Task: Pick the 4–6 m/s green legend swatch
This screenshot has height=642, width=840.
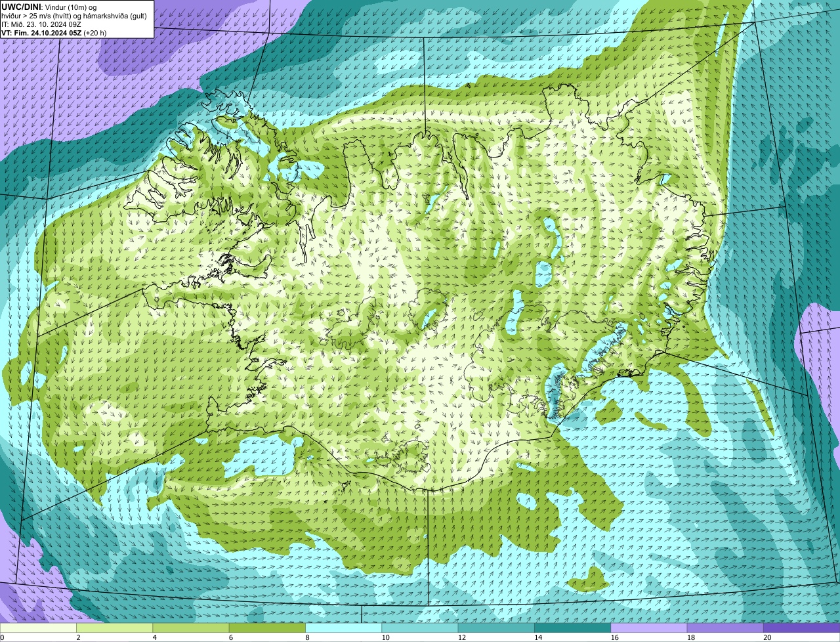Action: (191, 628)
